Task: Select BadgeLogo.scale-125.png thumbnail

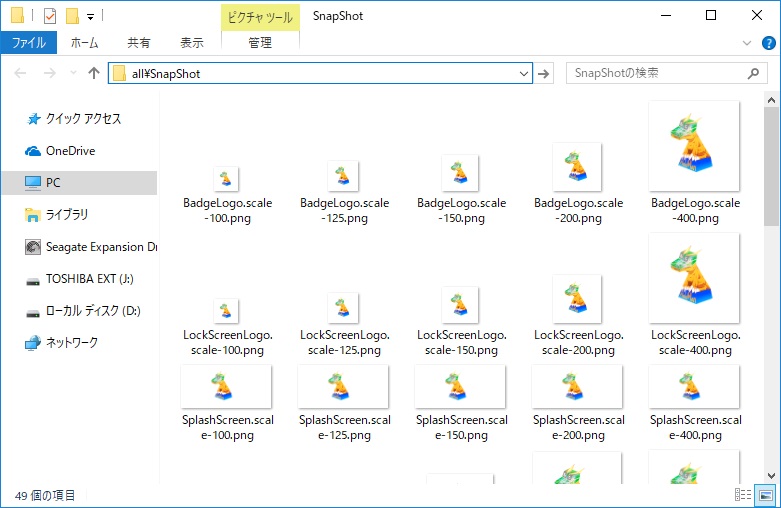Action: tap(343, 176)
